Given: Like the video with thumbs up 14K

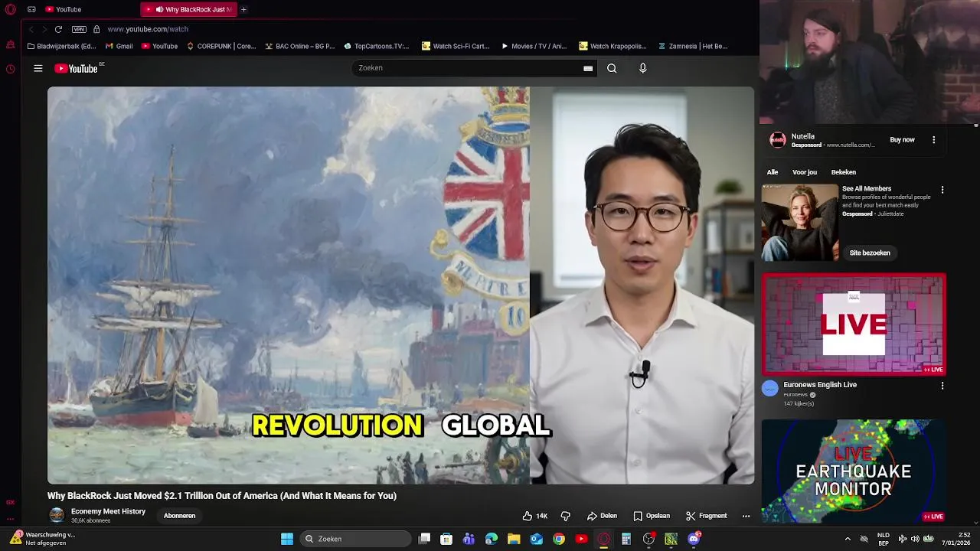Looking at the screenshot, I should coord(535,516).
